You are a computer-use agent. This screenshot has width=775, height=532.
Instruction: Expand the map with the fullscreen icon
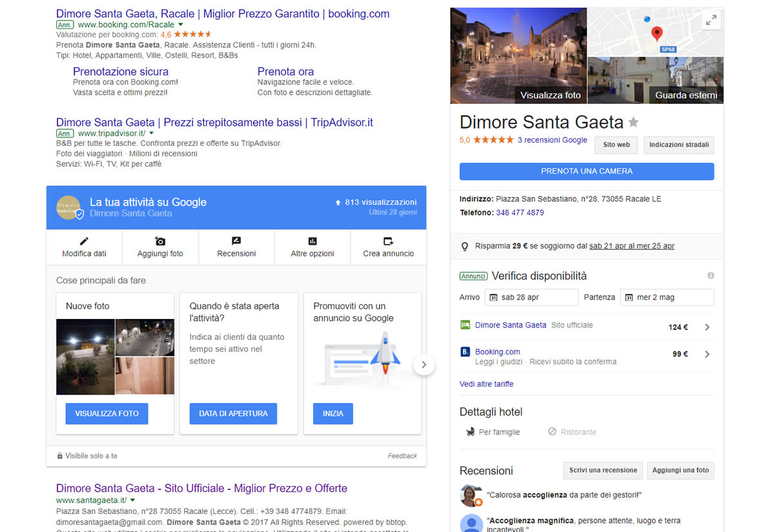click(x=711, y=21)
